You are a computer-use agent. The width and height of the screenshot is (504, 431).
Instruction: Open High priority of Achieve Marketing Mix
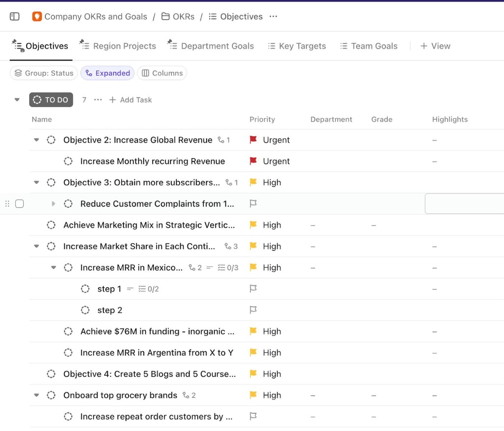click(265, 225)
